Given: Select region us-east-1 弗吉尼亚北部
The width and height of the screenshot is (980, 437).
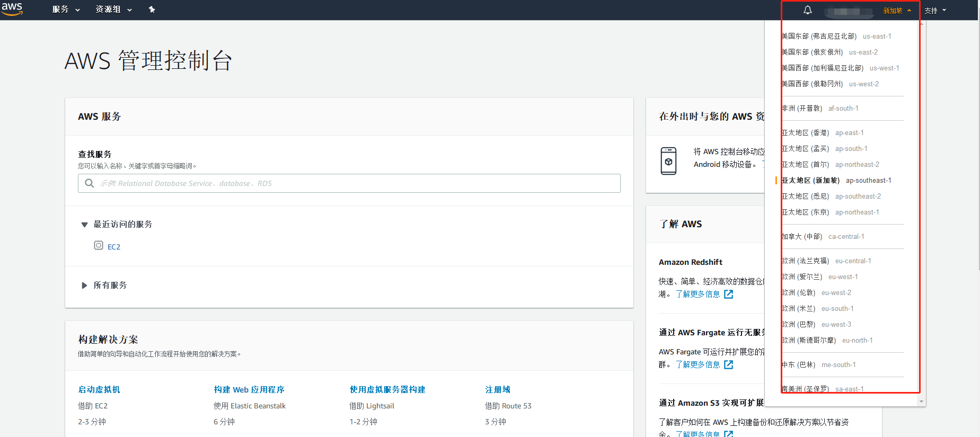Looking at the screenshot, I should tap(836, 37).
